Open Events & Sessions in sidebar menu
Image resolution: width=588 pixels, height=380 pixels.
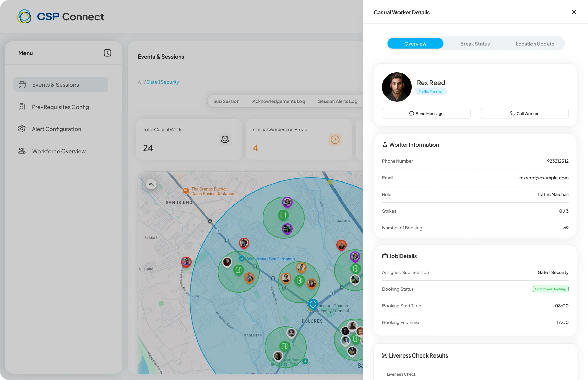61,84
